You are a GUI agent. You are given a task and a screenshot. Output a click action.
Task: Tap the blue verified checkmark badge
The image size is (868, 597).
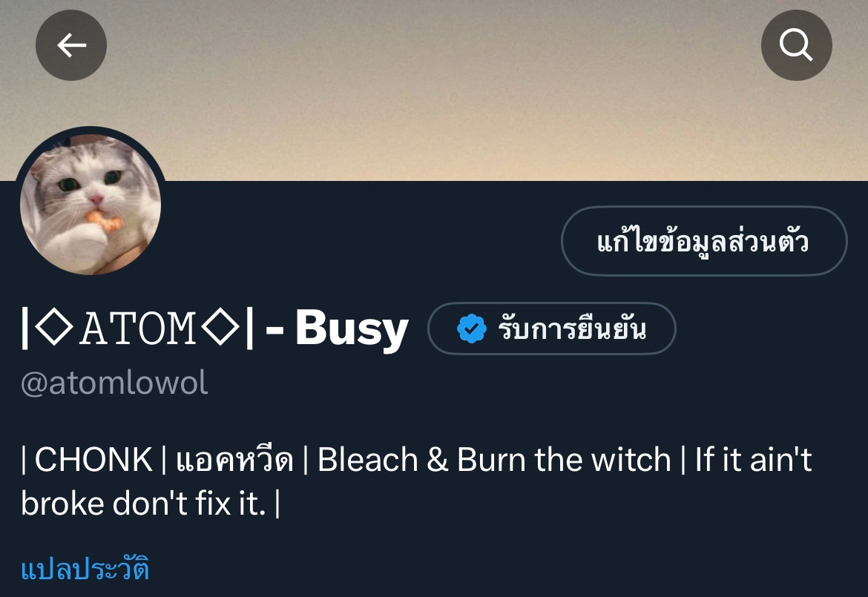coord(472,329)
